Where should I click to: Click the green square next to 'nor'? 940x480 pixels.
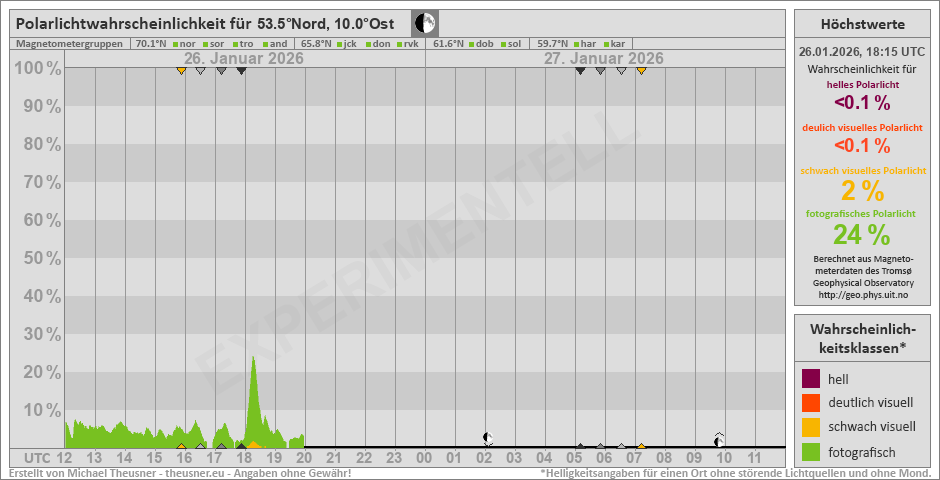(175, 44)
